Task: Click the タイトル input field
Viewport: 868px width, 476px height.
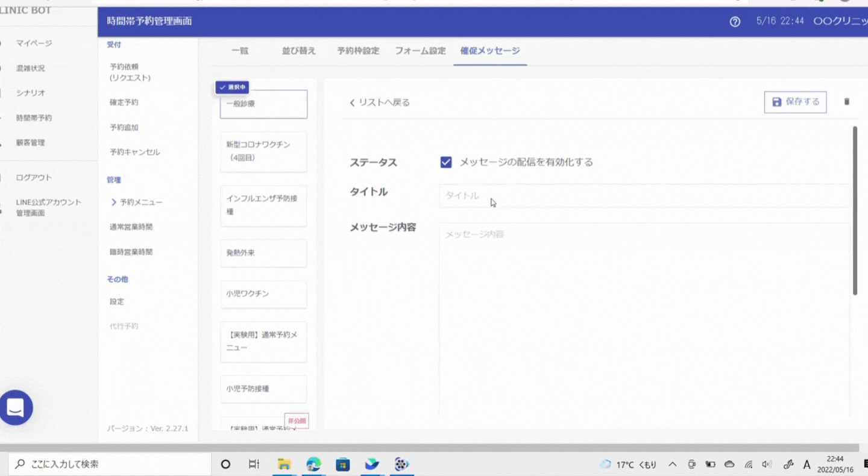Action: coord(644,196)
